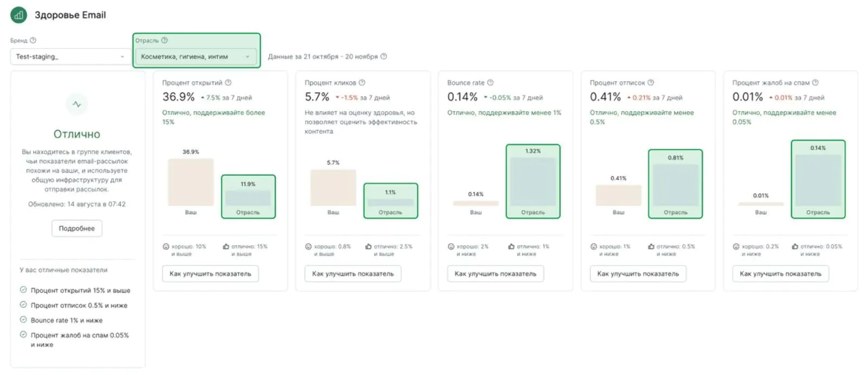Viewport: 868px width, 375px height.
Task: Click help icon next to Процент открытий
Action: point(228,82)
